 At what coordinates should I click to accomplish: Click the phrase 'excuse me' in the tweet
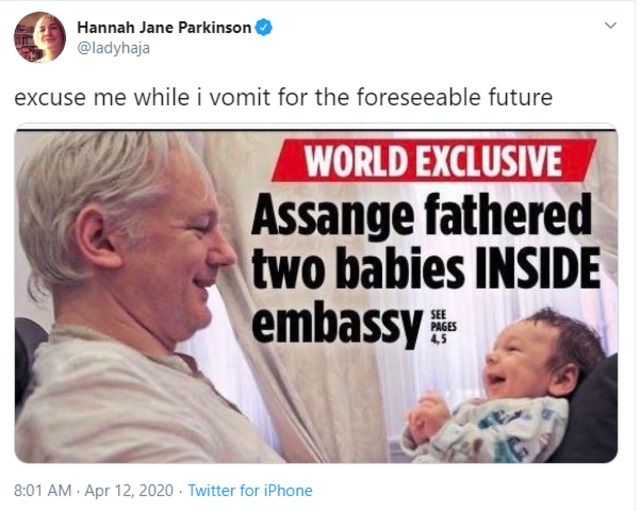tap(71, 98)
